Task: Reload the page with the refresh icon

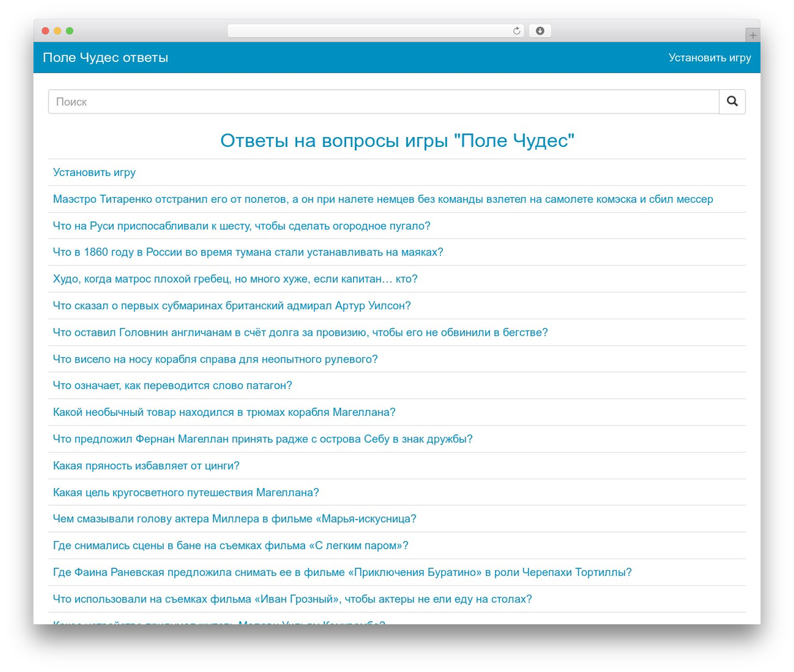Action: pos(517,31)
